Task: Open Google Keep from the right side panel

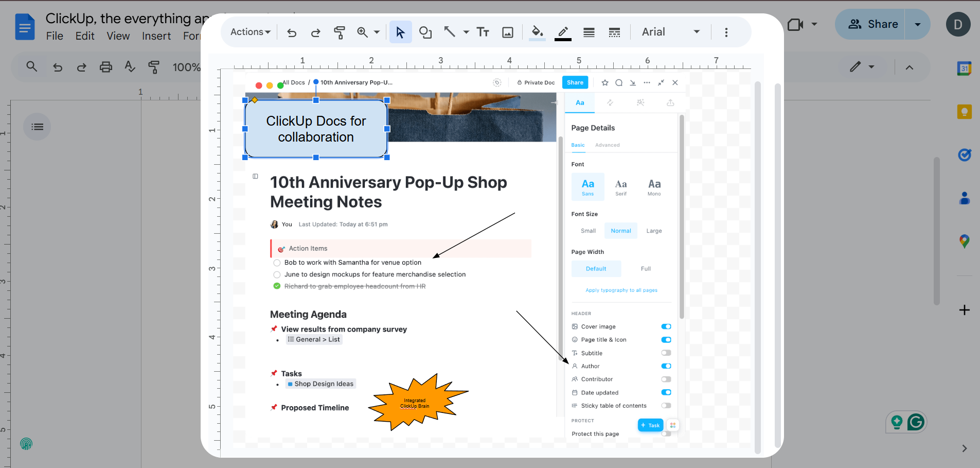Action: click(964, 111)
